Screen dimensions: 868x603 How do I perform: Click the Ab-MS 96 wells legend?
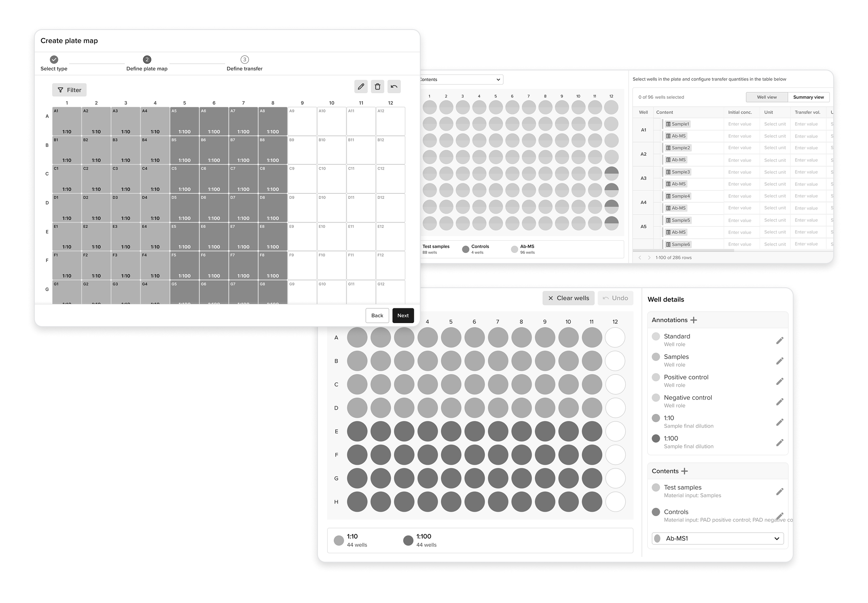pyautogui.click(x=523, y=249)
